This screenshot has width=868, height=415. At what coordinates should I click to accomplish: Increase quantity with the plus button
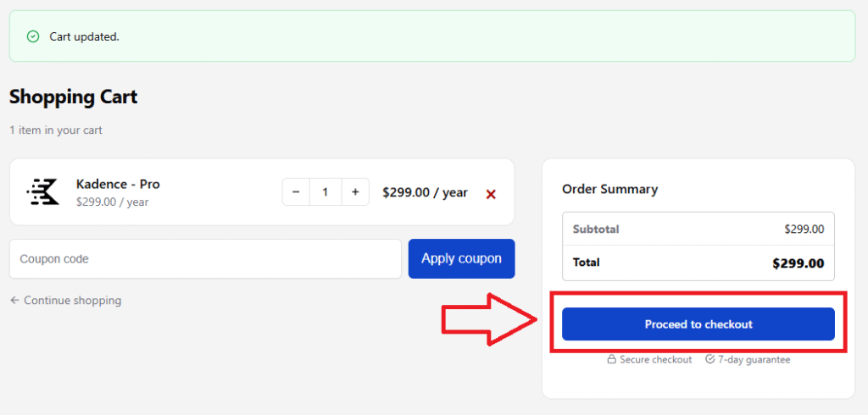[x=355, y=192]
